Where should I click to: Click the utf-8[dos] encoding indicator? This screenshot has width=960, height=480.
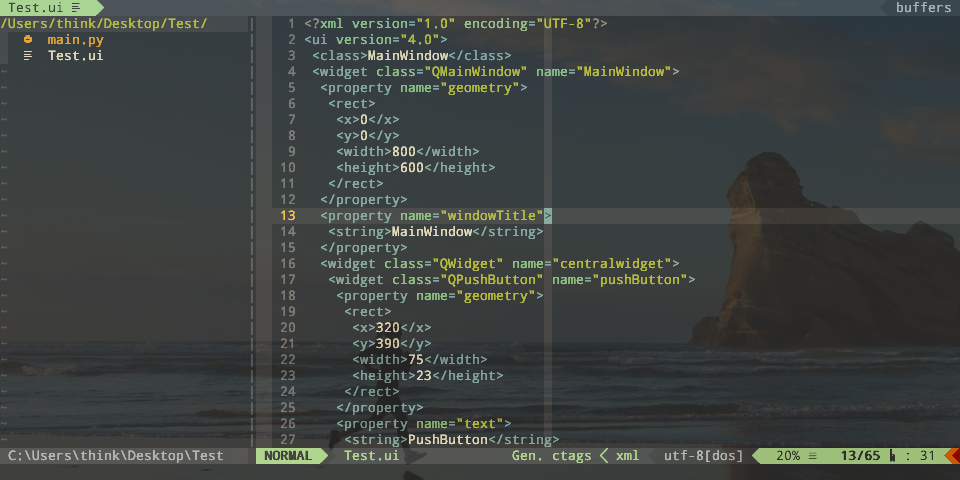click(x=703, y=456)
